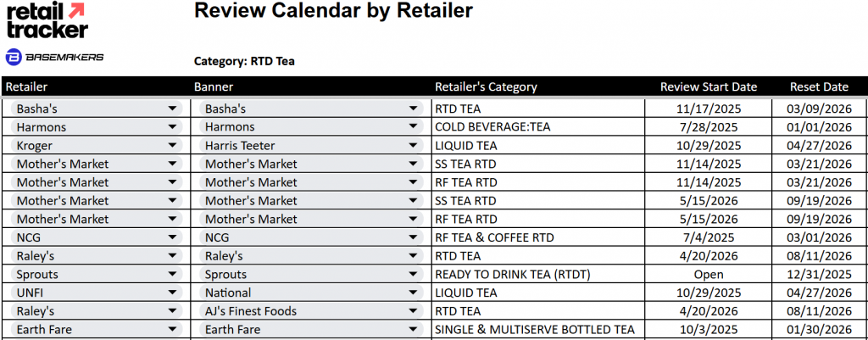Open the Harris Teeter banner dropdown arrow
The image size is (868, 340).
click(x=414, y=146)
